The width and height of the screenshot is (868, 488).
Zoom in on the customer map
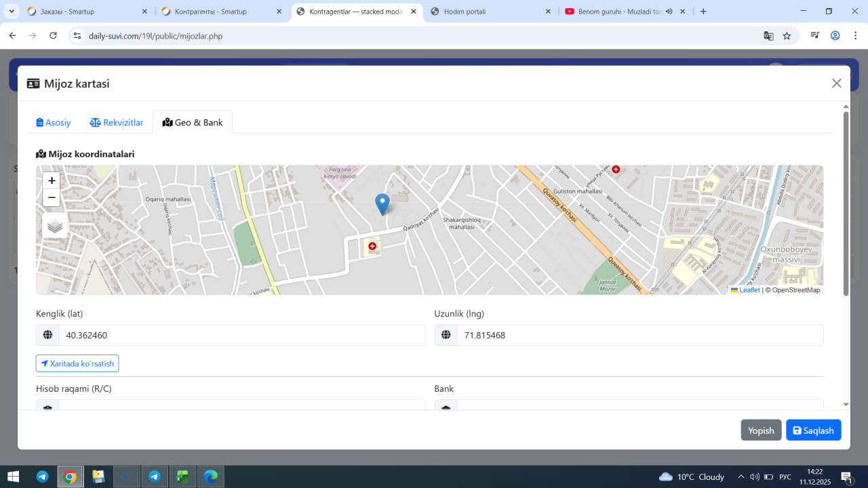click(x=52, y=181)
